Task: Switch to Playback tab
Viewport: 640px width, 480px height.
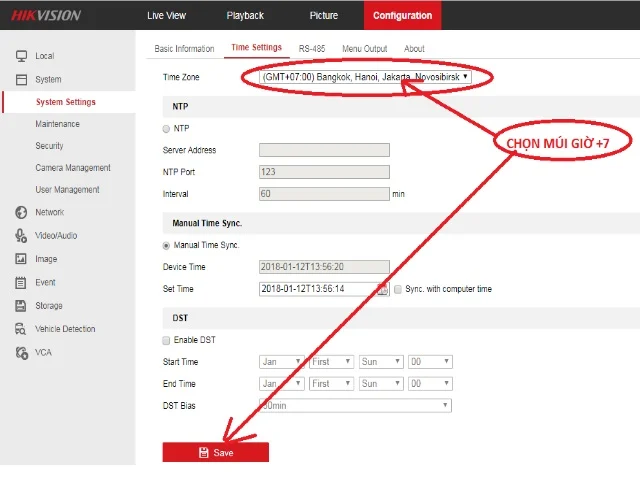Action: coord(245,16)
